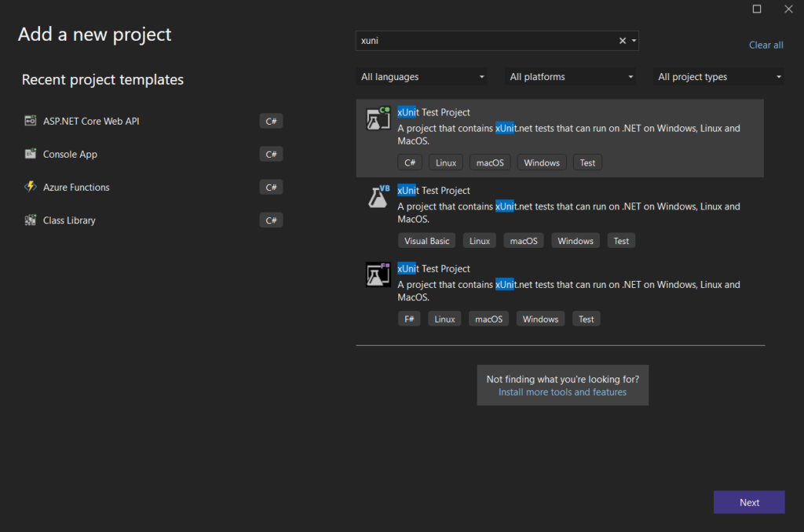Click the Visual Basic xUnit flask icon

378,197
